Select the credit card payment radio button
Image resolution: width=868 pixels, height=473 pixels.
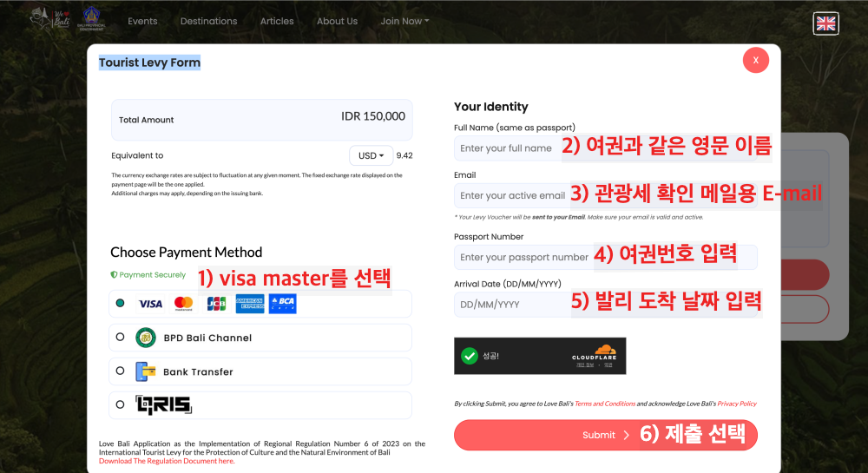coord(120,304)
